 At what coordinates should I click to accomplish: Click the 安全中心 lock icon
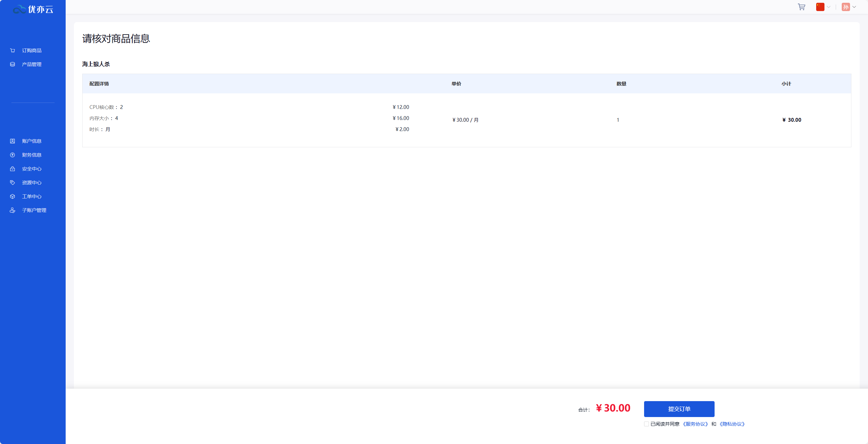12,169
